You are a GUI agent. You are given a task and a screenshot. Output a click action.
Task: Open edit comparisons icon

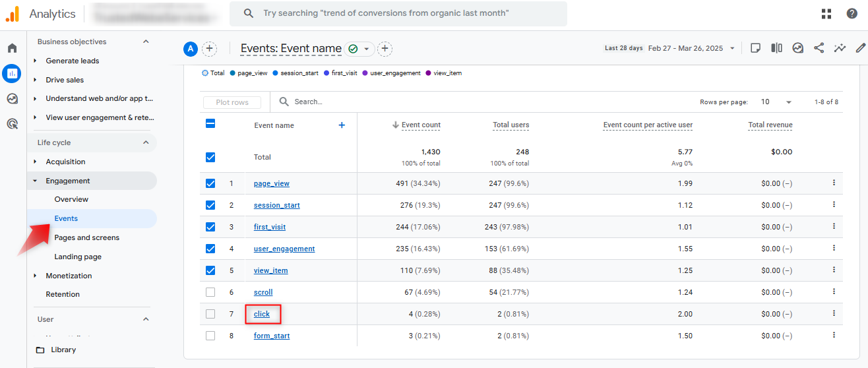coord(777,48)
